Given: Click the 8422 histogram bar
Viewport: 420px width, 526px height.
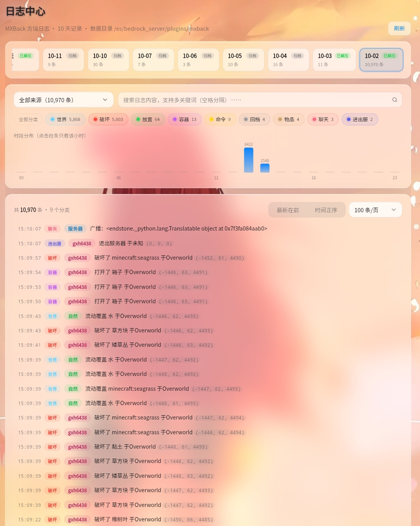Looking at the screenshot, I should [x=248, y=160].
